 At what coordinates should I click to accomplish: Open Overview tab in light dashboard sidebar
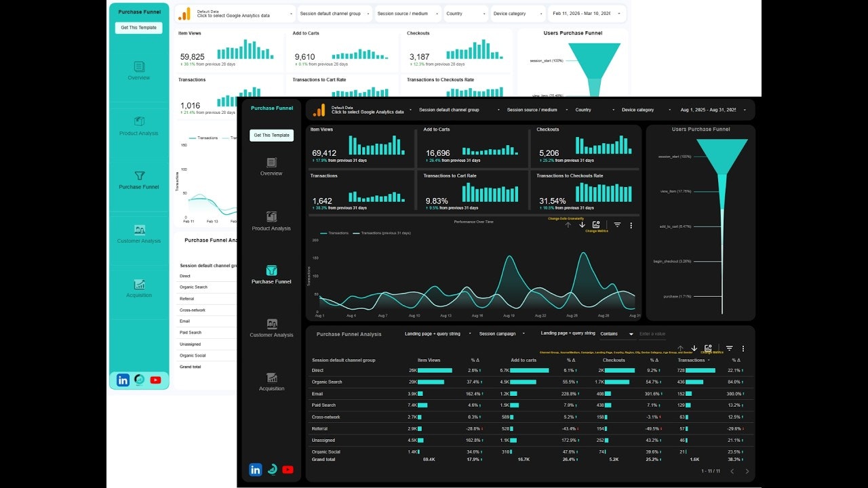[x=139, y=70]
